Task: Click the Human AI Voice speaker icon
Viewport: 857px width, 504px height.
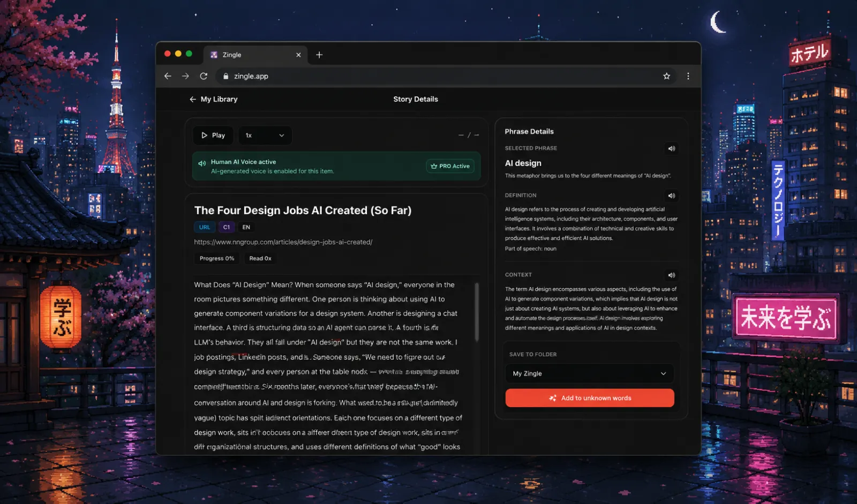Action: 202,163
